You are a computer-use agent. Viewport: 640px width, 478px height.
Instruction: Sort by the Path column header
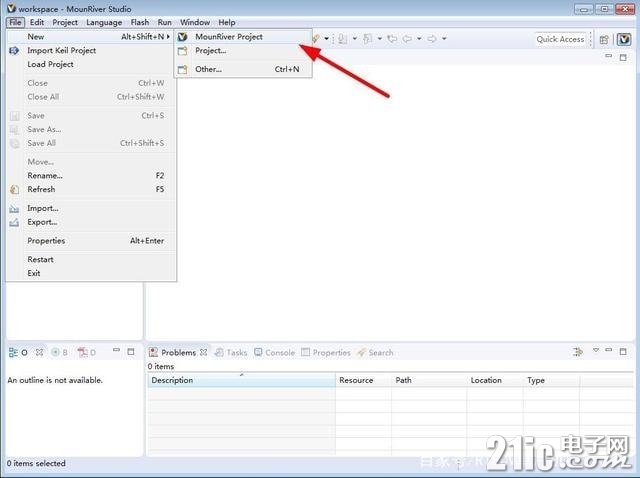429,380
